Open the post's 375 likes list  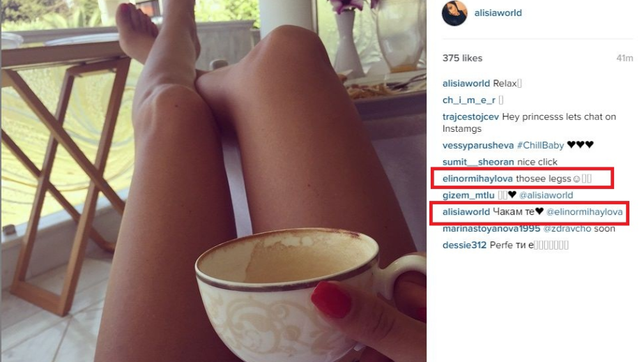click(x=462, y=59)
